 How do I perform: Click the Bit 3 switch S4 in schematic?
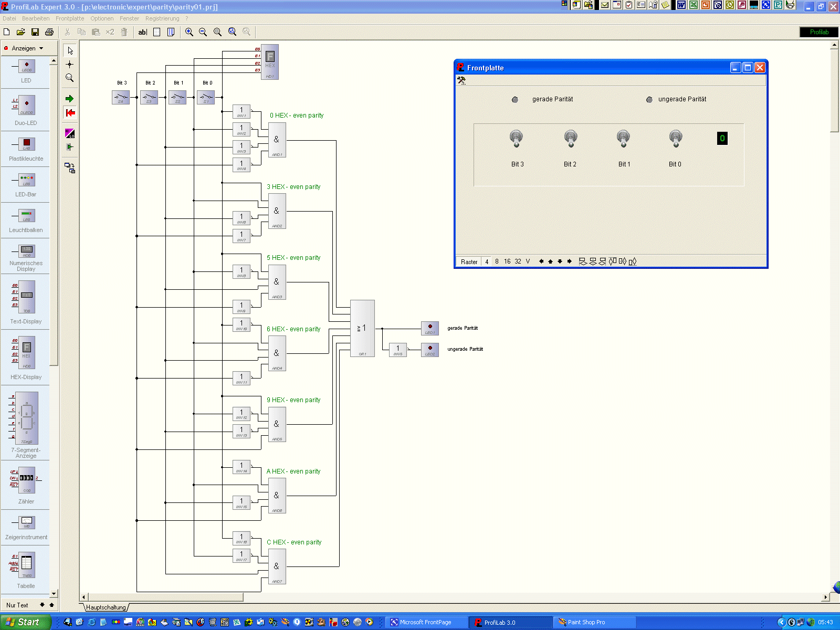click(x=121, y=97)
